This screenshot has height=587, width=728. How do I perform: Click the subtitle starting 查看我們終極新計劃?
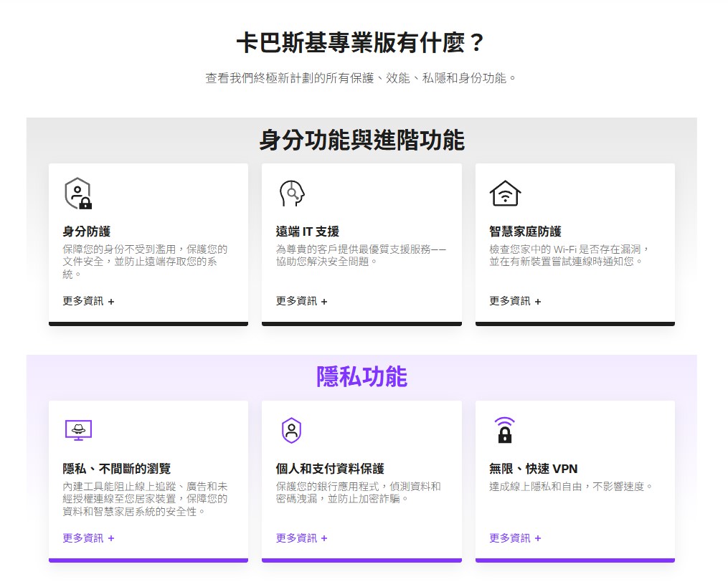click(x=361, y=78)
